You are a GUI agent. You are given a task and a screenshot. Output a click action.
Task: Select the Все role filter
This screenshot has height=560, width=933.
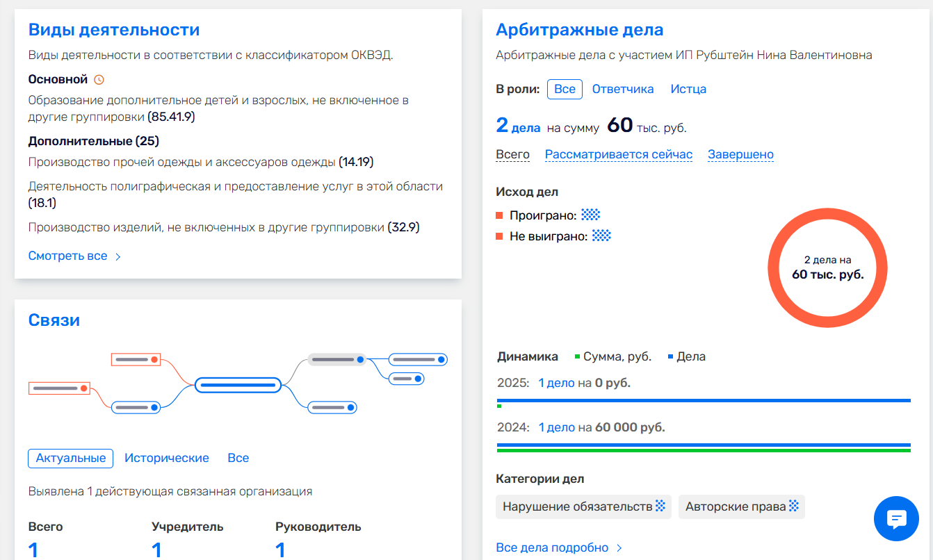pos(565,89)
